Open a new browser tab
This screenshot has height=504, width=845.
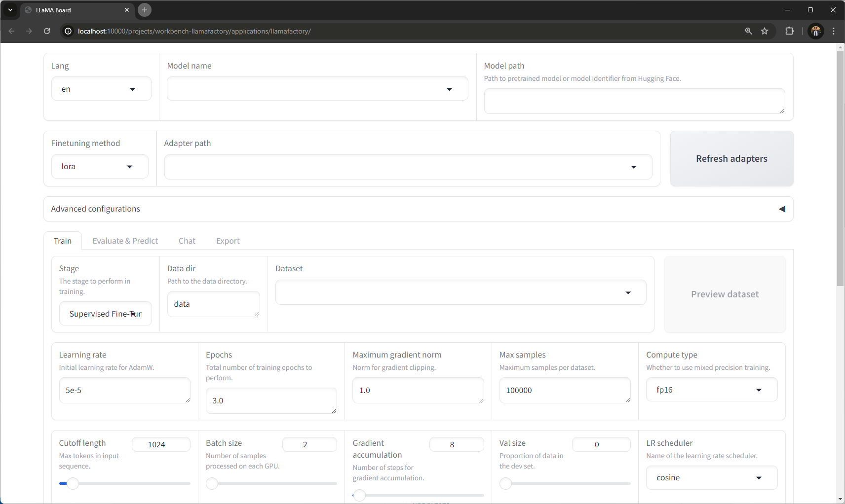point(145,10)
